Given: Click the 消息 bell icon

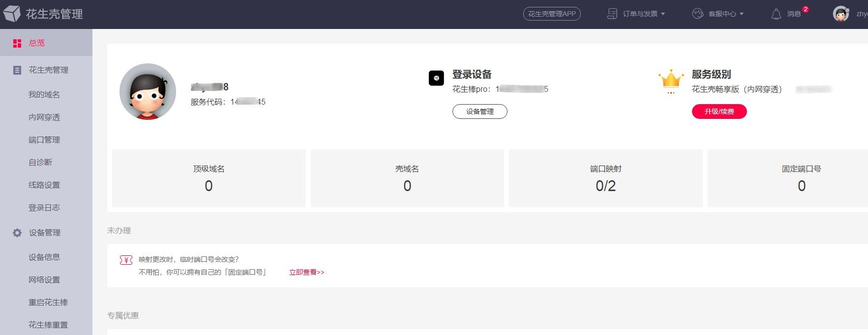Looking at the screenshot, I should (776, 14).
